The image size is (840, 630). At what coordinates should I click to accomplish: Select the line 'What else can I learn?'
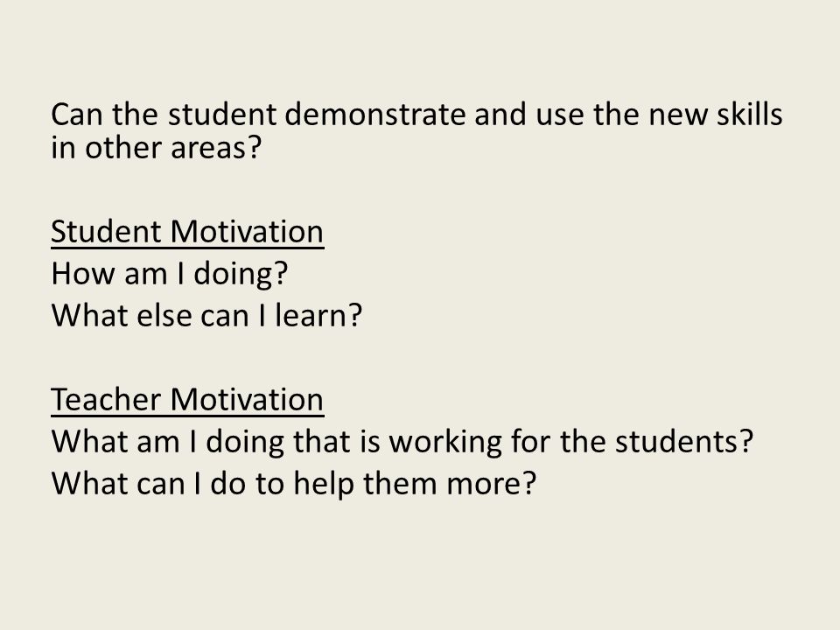pyautogui.click(x=206, y=316)
